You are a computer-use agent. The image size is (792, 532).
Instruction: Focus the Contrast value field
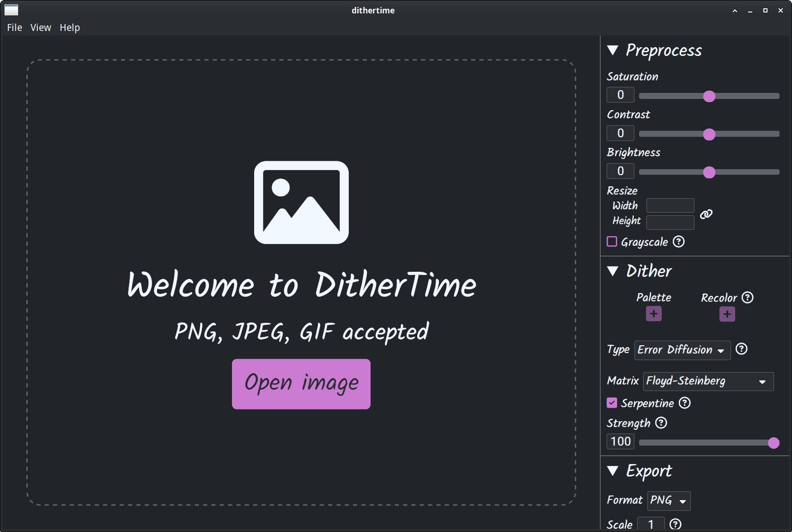click(x=621, y=133)
